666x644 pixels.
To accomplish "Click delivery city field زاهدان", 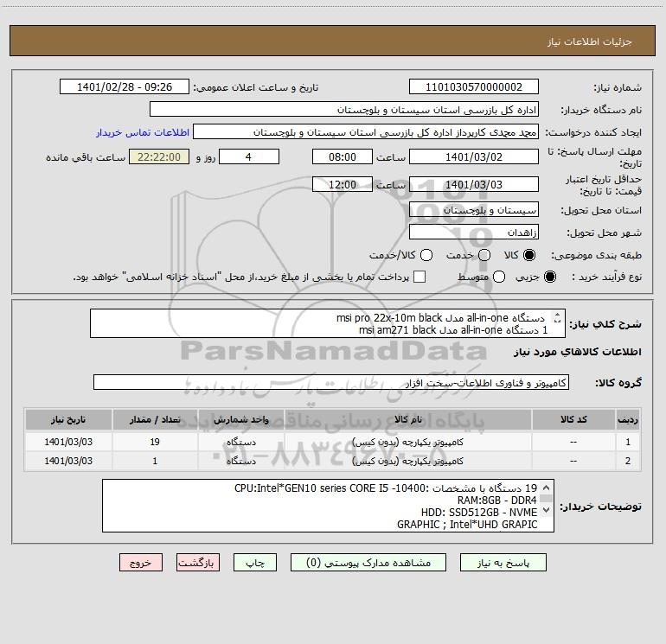I will point(474,233).
